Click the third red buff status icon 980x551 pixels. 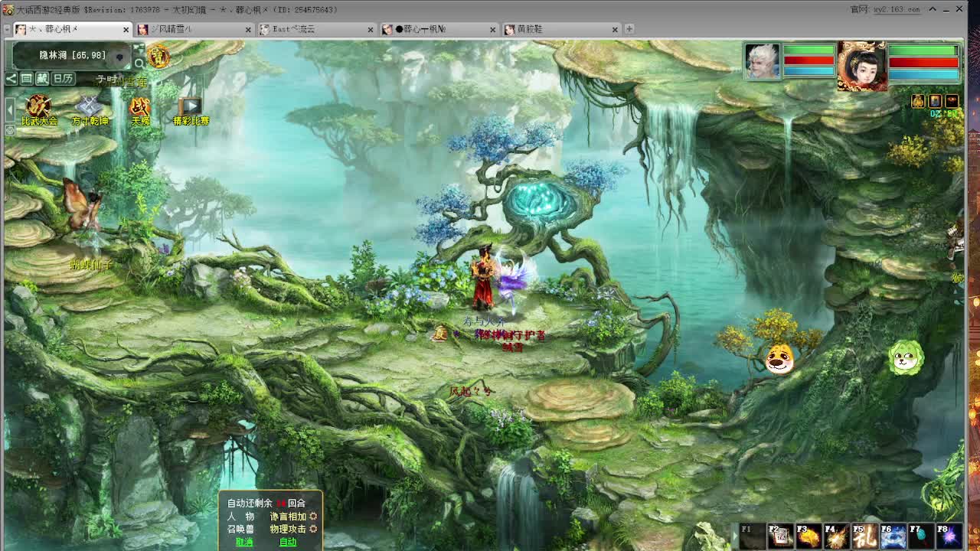952,101
